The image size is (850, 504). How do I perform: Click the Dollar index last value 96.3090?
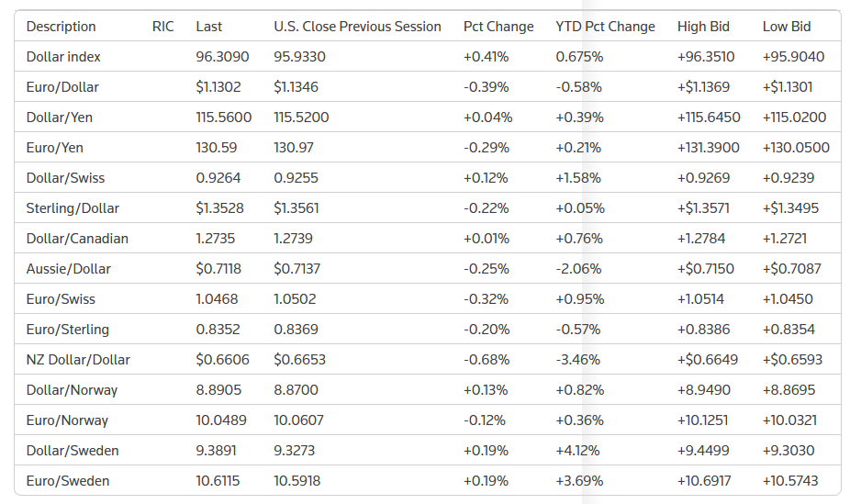pos(223,57)
